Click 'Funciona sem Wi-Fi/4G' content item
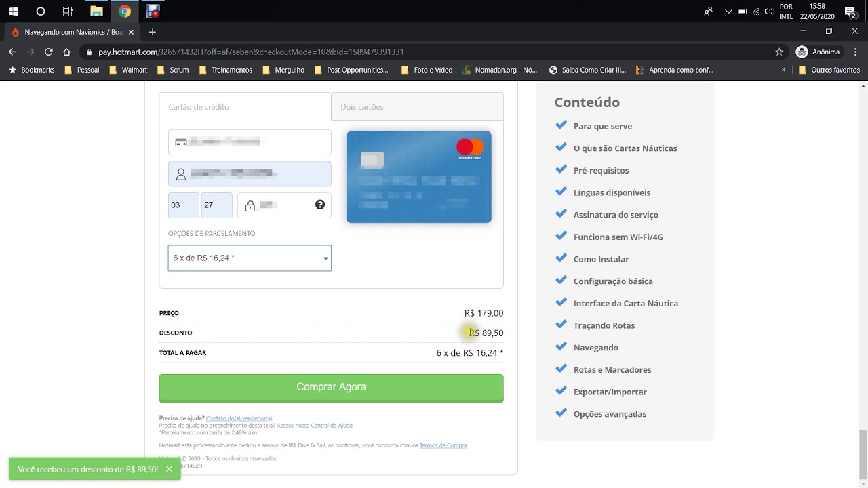This screenshot has width=868, height=488. pos(618,237)
